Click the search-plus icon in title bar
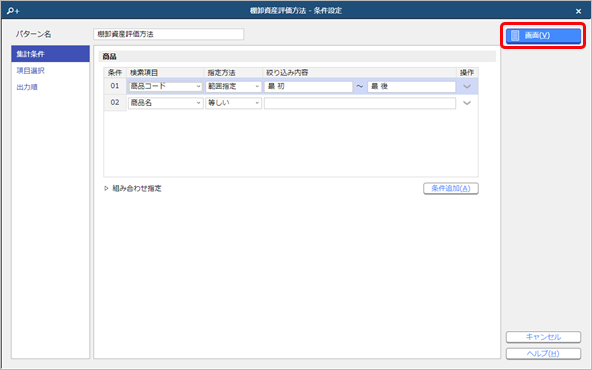 click(13, 11)
